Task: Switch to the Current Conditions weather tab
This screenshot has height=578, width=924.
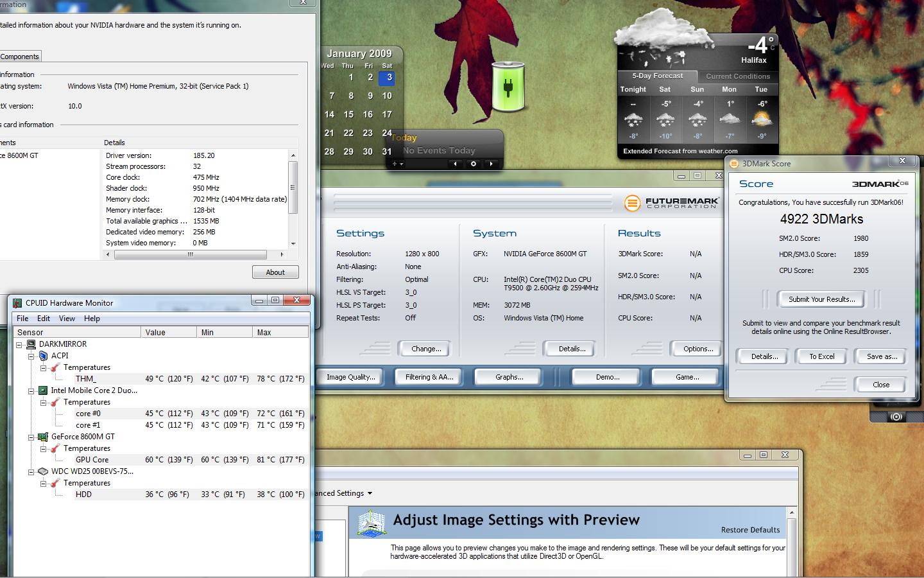Action: [x=737, y=76]
